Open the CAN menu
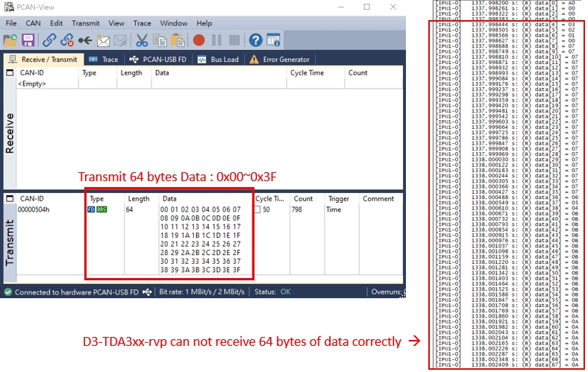Screen dimensions: 588x372 [x=33, y=23]
